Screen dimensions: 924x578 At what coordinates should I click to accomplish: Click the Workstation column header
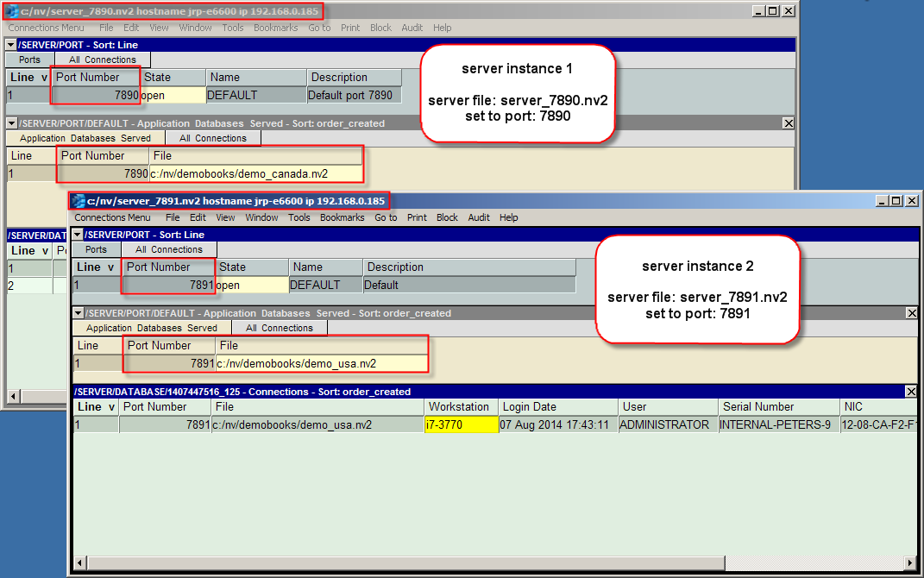458,406
